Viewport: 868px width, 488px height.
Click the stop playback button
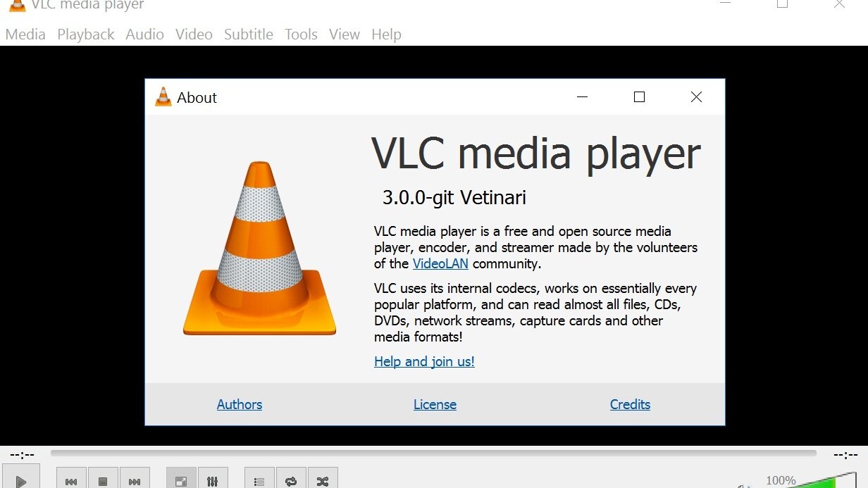pyautogui.click(x=103, y=481)
